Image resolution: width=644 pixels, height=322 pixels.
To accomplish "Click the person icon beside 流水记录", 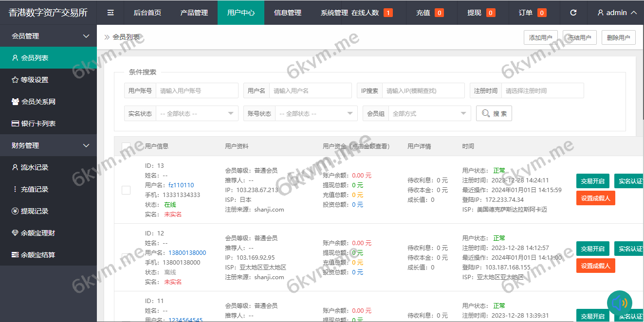I will click(x=15, y=167).
